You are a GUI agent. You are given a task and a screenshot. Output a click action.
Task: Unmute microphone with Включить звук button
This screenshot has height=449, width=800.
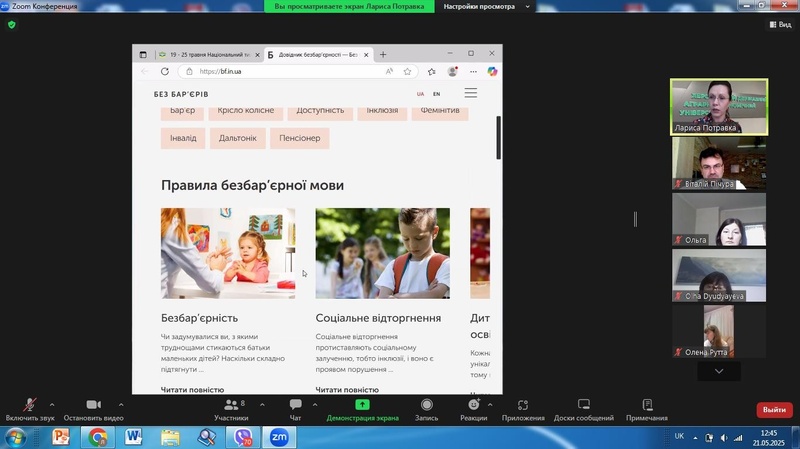tap(28, 405)
